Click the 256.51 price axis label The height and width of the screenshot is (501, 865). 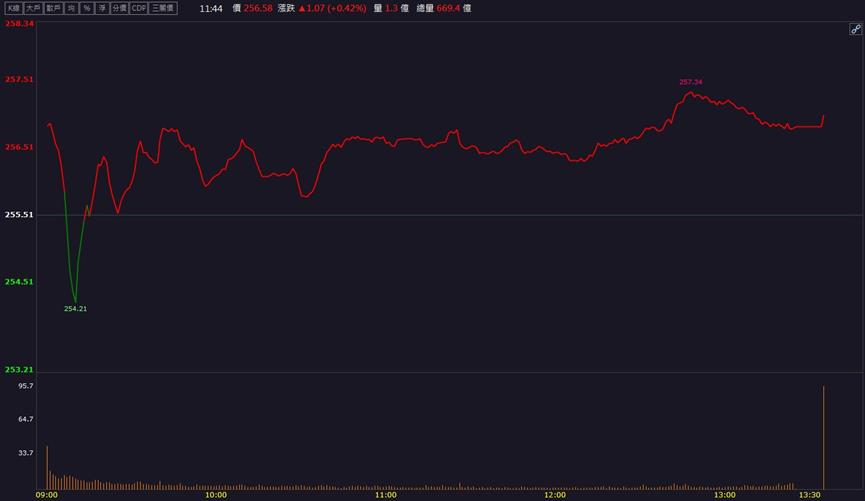click(x=19, y=147)
